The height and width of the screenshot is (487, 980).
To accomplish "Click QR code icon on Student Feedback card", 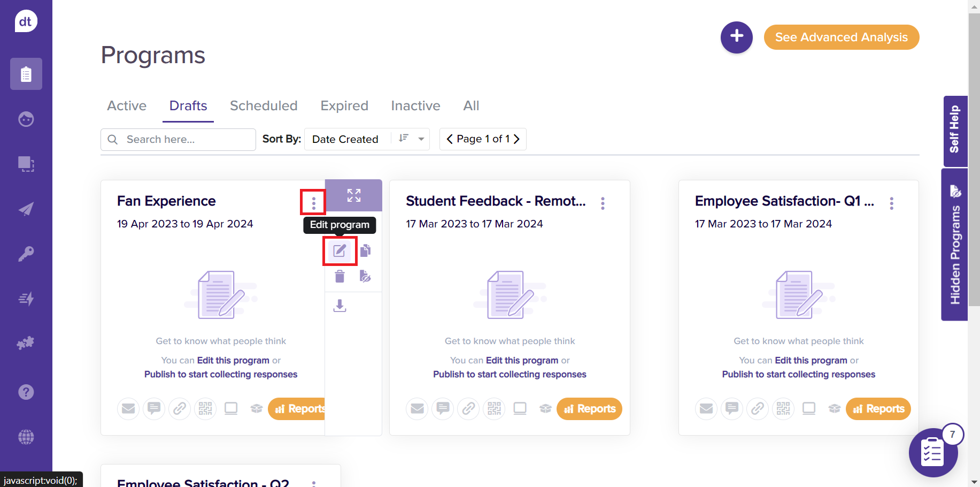I will click(x=494, y=409).
